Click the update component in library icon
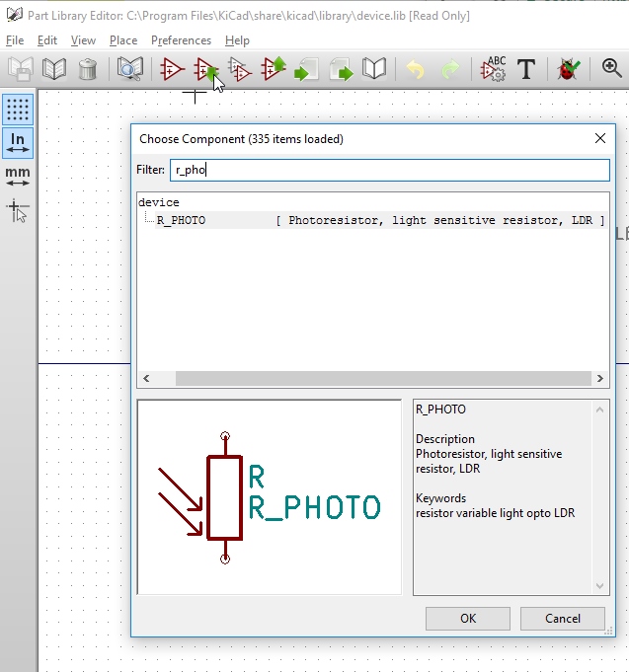This screenshot has width=629, height=672. (274, 69)
